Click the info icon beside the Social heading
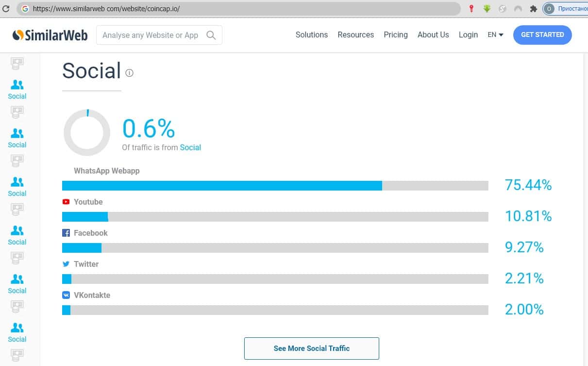 click(129, 73)
